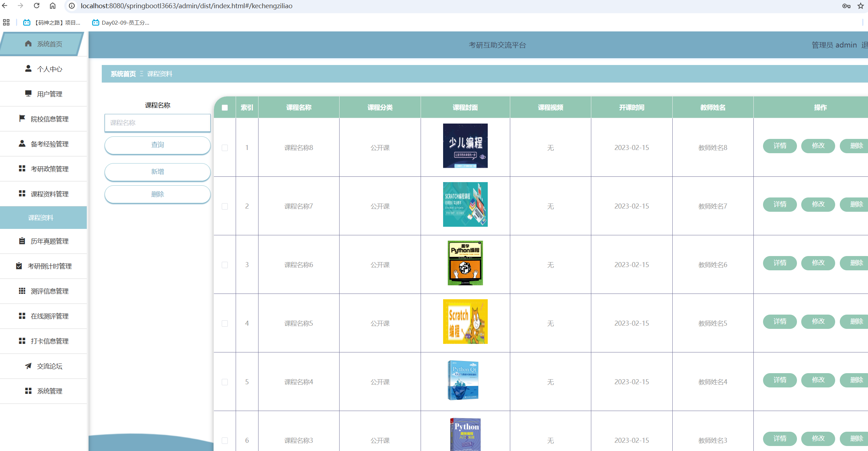View the site info icon in the address bar
The width and height of the screenshot is (868, 451).
pyautogui.click(x=72, y=6)
